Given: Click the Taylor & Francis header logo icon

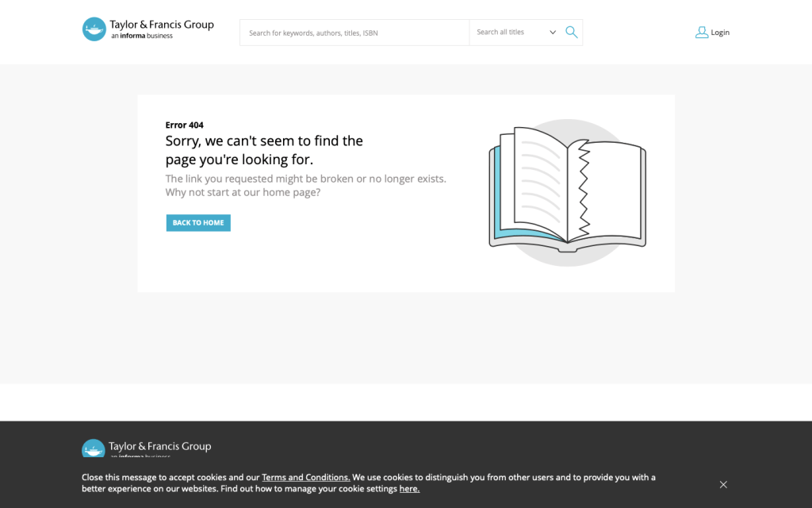Looking at the screenshot, I should [x=94, y=29].
